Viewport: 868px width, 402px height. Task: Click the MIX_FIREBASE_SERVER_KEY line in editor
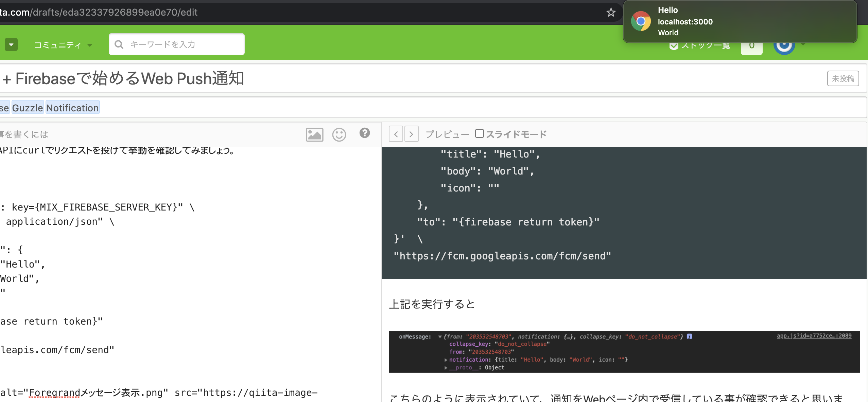pyautogui.click(x=97, y=207)
